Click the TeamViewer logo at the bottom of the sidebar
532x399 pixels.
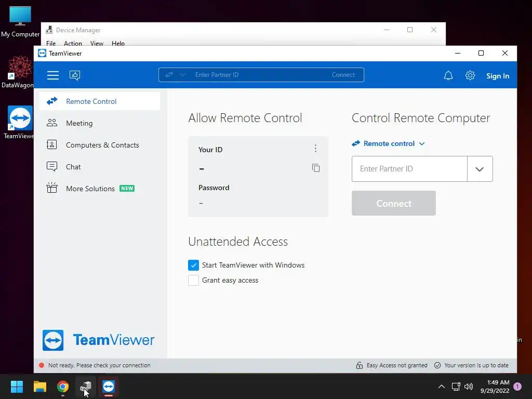click(98, 340)
